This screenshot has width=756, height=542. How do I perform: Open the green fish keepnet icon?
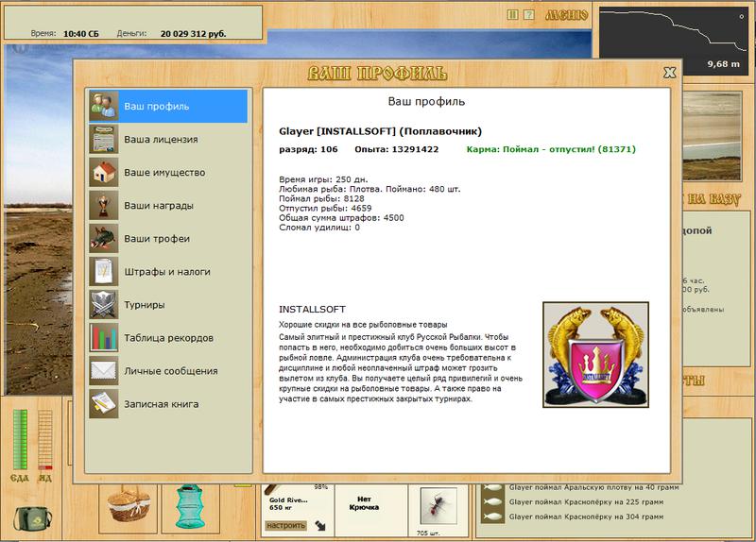pyautogui.click(x=191, y=506)
